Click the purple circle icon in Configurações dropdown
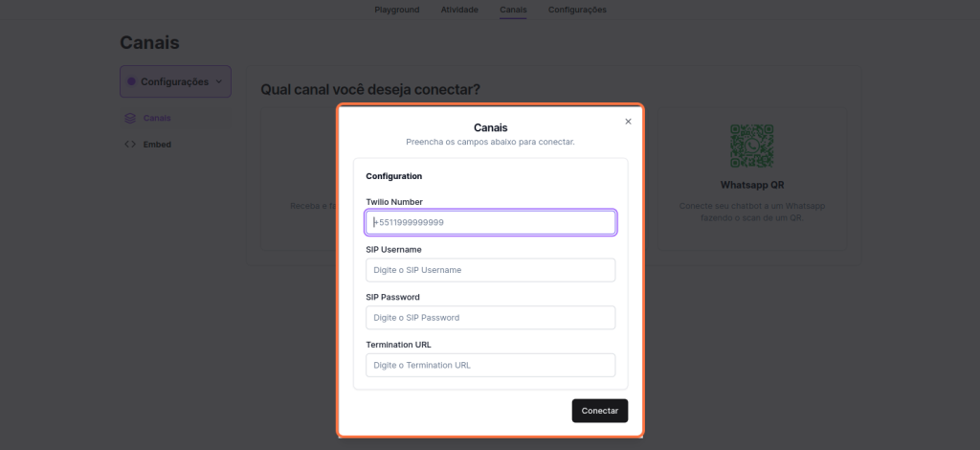This screenshot has width=980, height=450. click(131, 81)
